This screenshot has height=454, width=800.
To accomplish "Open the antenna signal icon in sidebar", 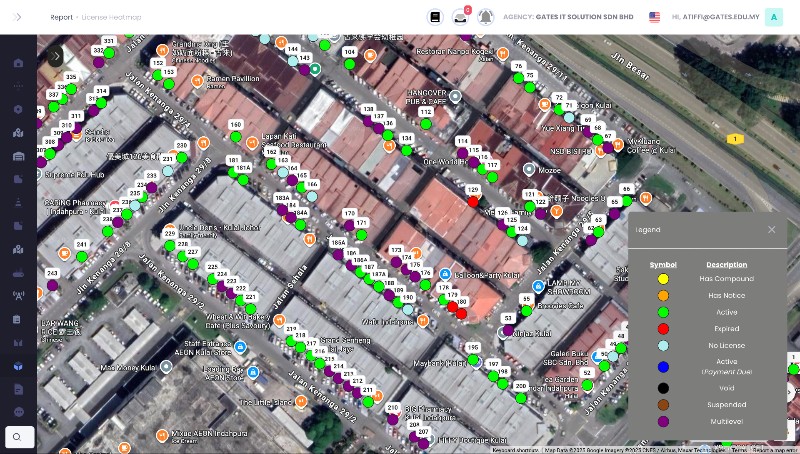I will pyautogui.click(x=18, y=296).
